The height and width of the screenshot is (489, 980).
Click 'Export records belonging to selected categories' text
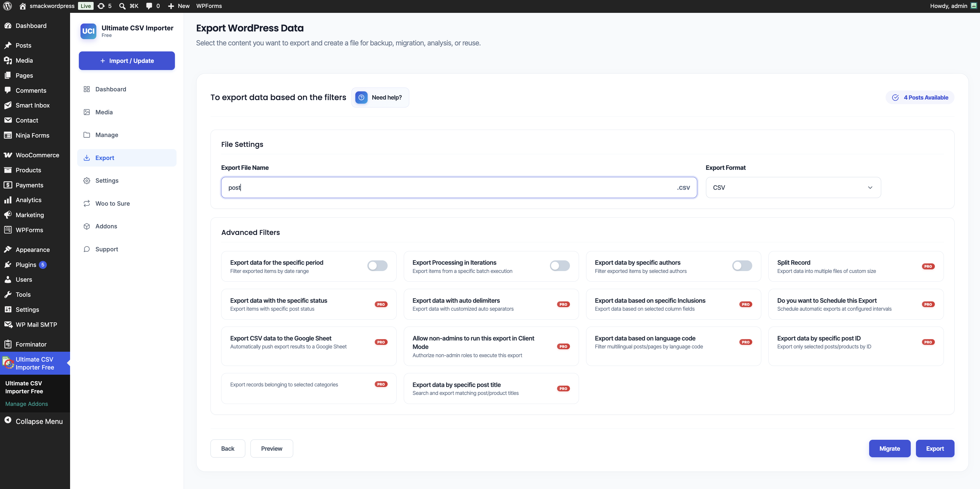(284, 385)
